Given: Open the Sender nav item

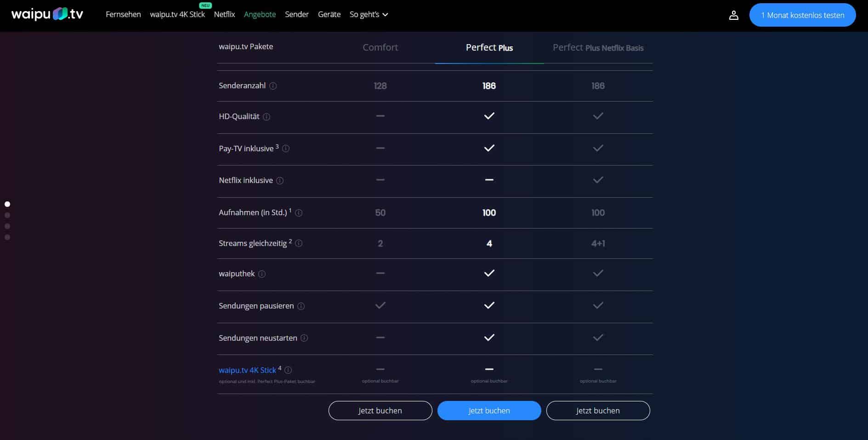Looking at the screenshot, I should pyautogui.click(x=297, y=14).
